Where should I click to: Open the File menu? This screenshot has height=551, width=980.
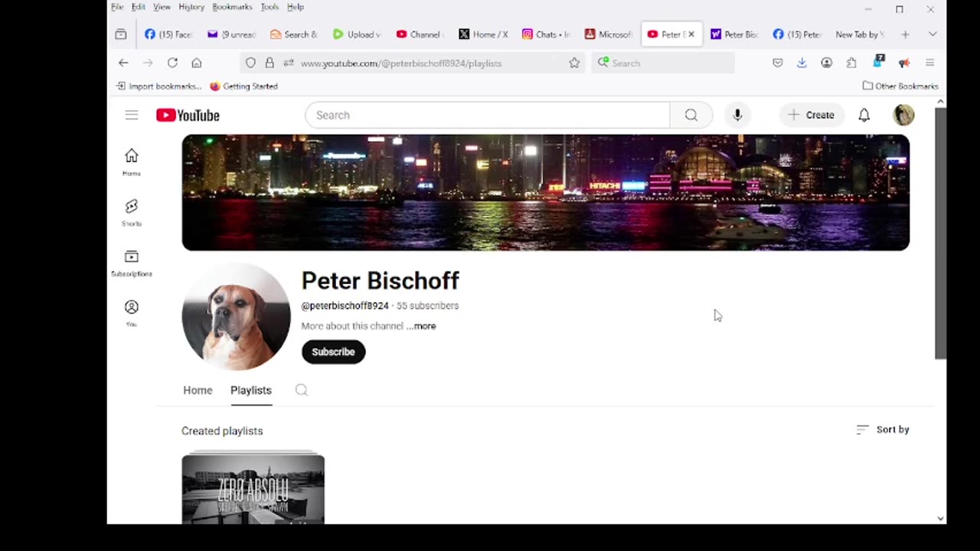click(117, 7)
